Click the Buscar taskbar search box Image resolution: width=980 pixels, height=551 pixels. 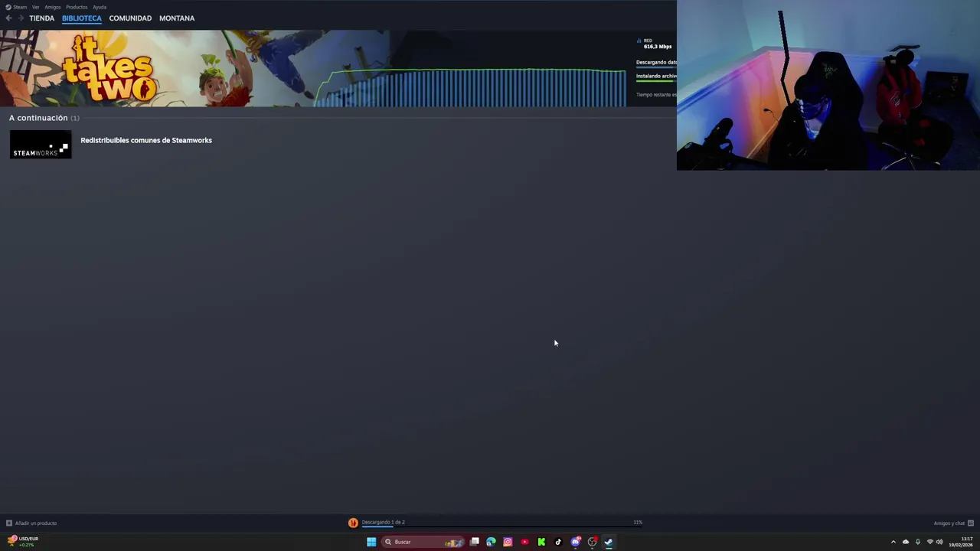[423, 542]
